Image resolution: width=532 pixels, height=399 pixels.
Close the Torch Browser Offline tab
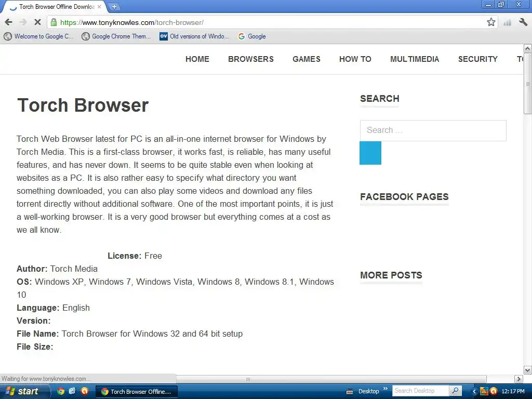click(x=99, y=6)
